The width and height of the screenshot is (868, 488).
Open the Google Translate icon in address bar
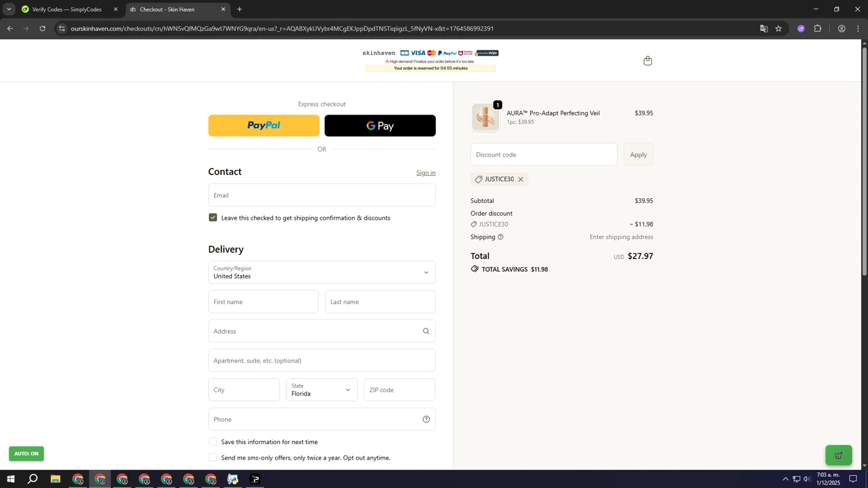point(764,28)
